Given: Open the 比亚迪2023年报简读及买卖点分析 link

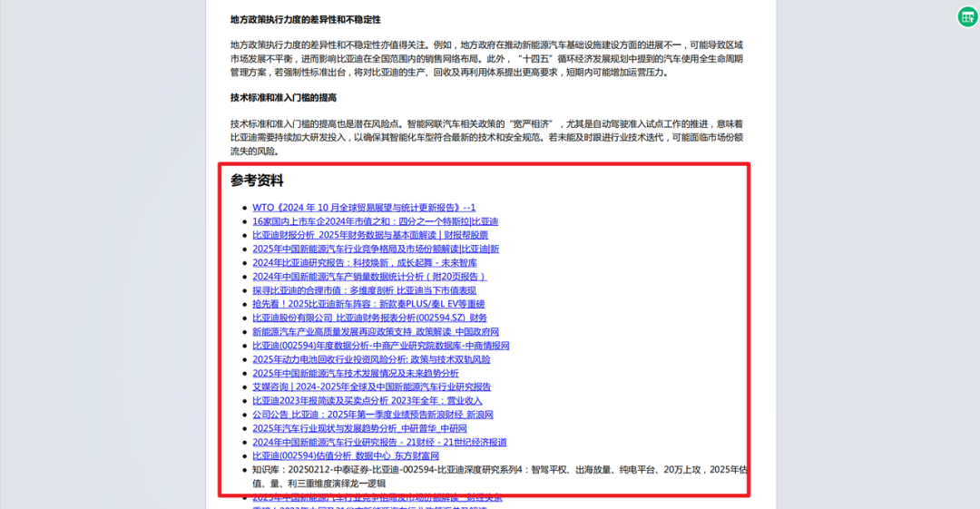Looking at the screenshot, I should pyautogui.click(x=367, y=400).
